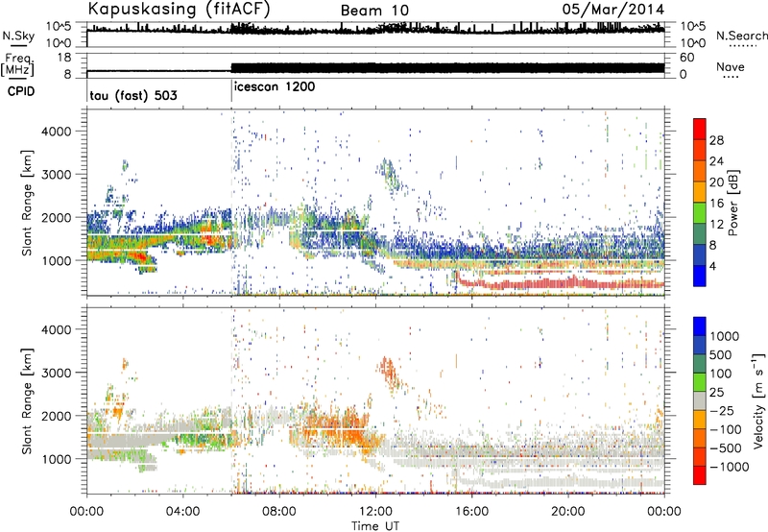
Task: Click the 28 tick on power colorbar
Action: [716, 140]
